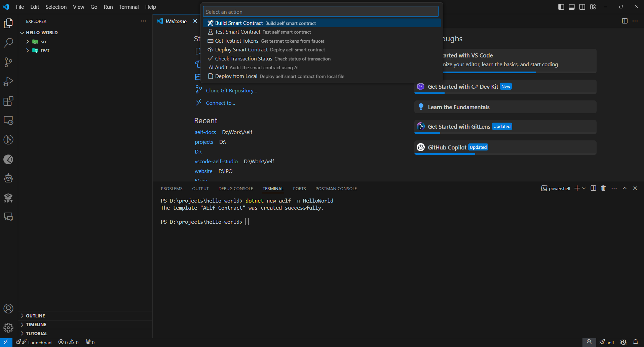Viewport: 644px width, 347px height.
Task: Switch to the POSTMAN CONSOLE tab
Action: tap(336, 189)
